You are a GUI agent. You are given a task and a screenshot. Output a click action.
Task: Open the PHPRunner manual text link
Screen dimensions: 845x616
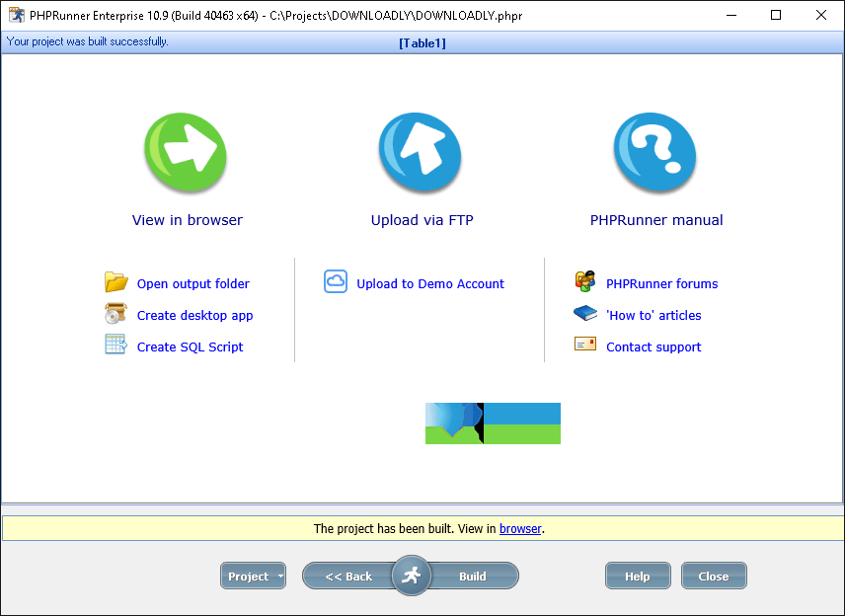(x=656, y=220)
